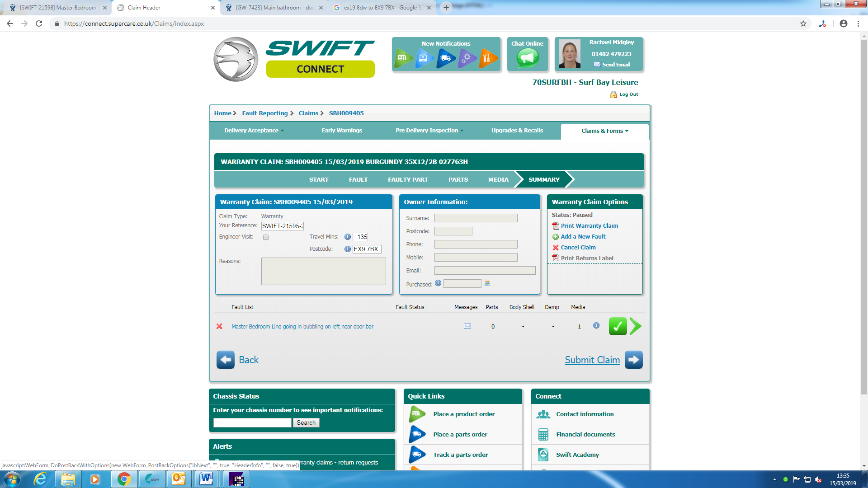Click the green Chat Online megaphone icon
Viewport: 868px width, 488px height.
(528, 58)
